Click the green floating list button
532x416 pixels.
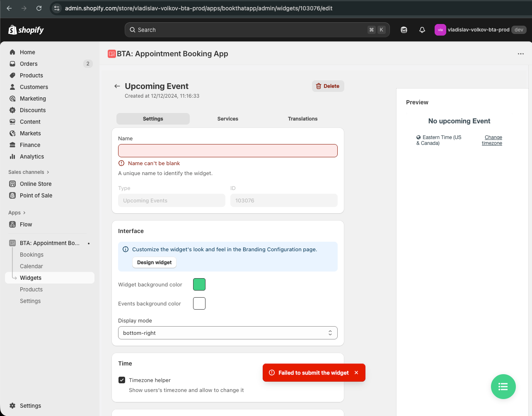click(503, 387)
